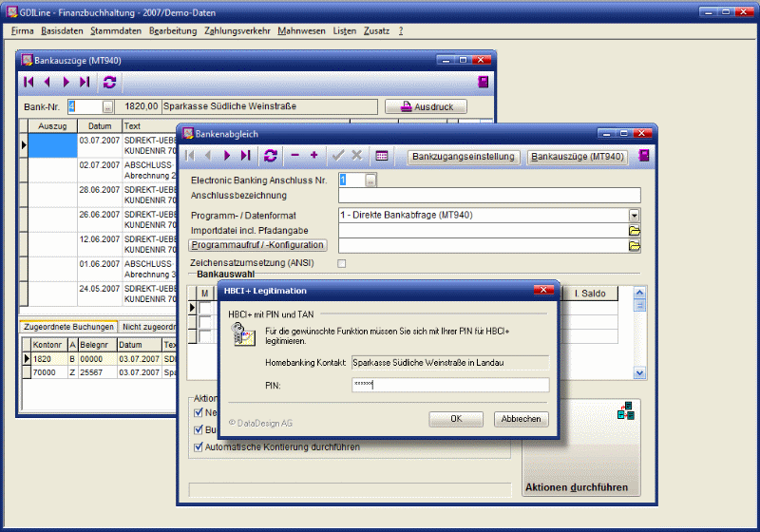Click Abbrechen in HBCI+ dialog
Image resolution: width=760 pixels, height=532 pixels.
pos(522,419)
